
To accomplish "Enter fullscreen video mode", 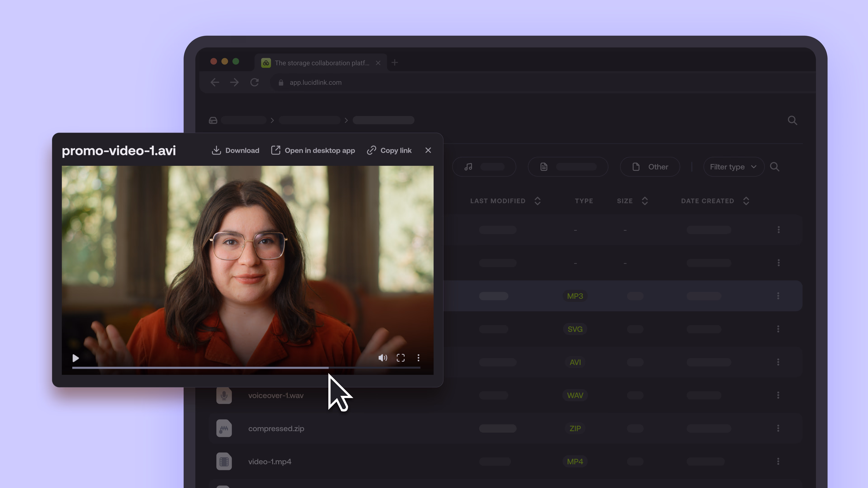I will (x=400, y=358).
